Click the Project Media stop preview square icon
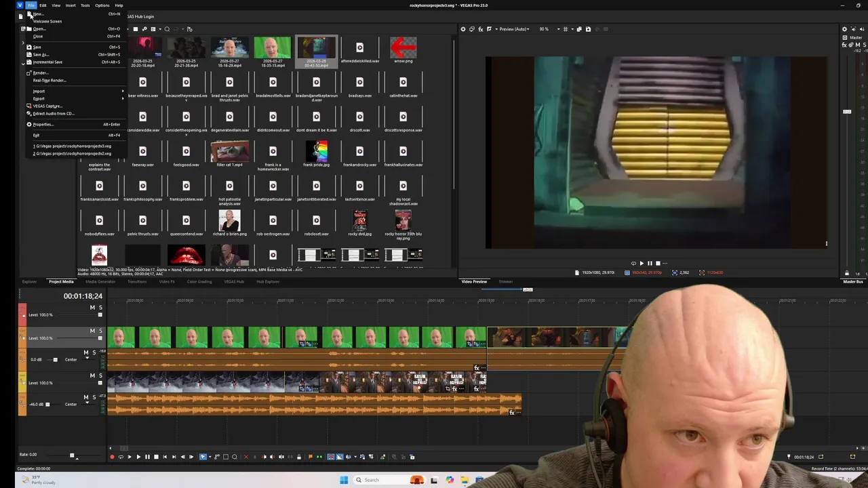Screen dimensions: 868x488 [x=135, y=29]
